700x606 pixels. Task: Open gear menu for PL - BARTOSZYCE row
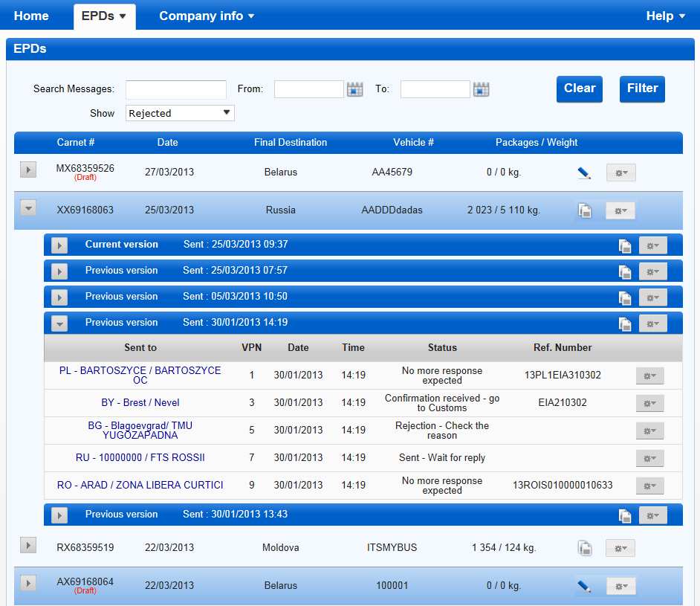650,375
